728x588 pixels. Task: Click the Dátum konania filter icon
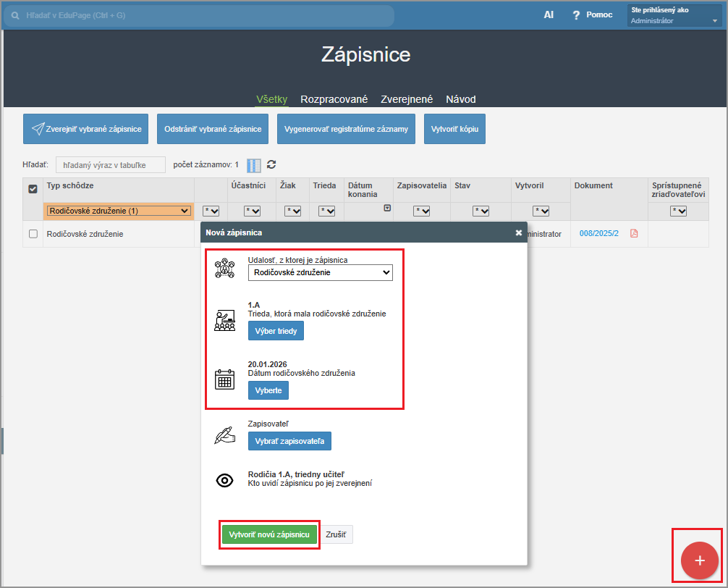click(387, 208)
